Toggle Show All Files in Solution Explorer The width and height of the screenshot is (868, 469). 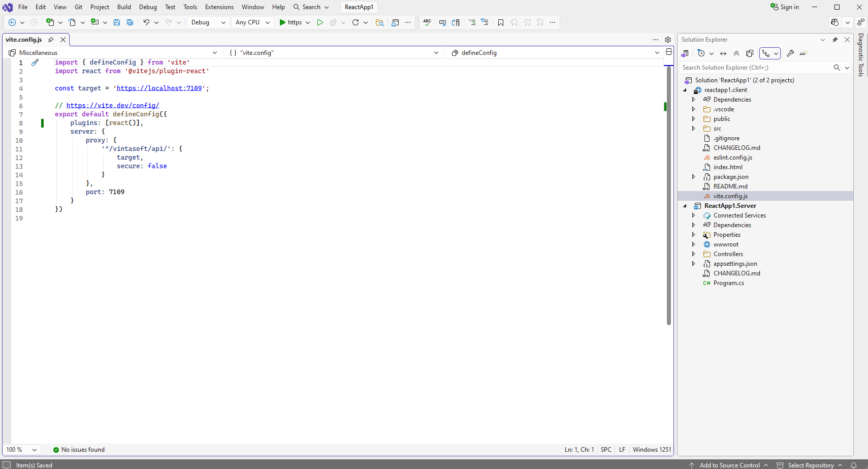[x=750, y=53]
